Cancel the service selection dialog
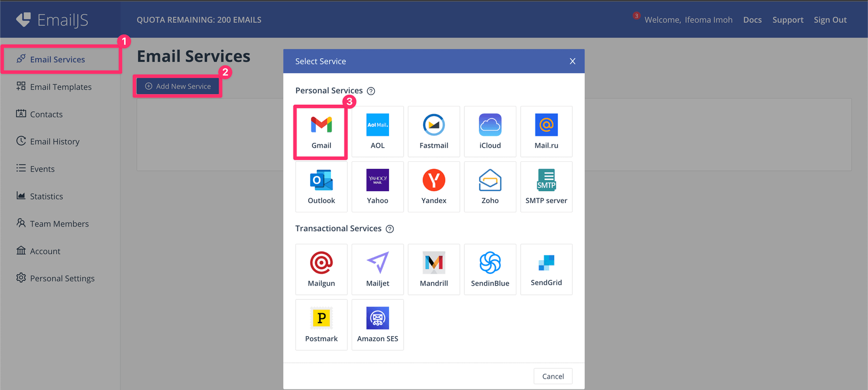 [x=553, y=376]
